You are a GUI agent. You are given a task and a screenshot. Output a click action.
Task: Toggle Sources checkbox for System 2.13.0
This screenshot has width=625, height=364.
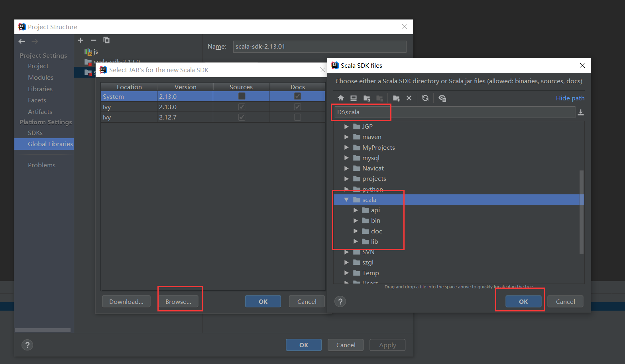click(x=242, y=96)
